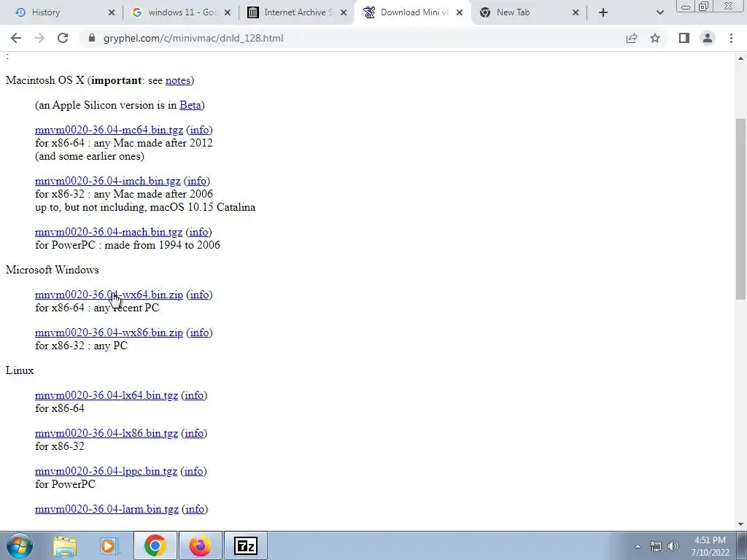Open a new browser tab with the plus button
This screenshot has height=560, width=747.
pos(603,12)
